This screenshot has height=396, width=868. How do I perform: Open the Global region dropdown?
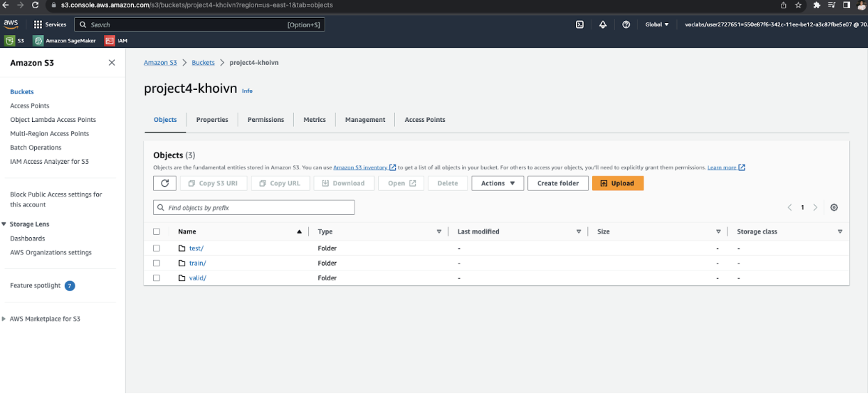point(657,24)
